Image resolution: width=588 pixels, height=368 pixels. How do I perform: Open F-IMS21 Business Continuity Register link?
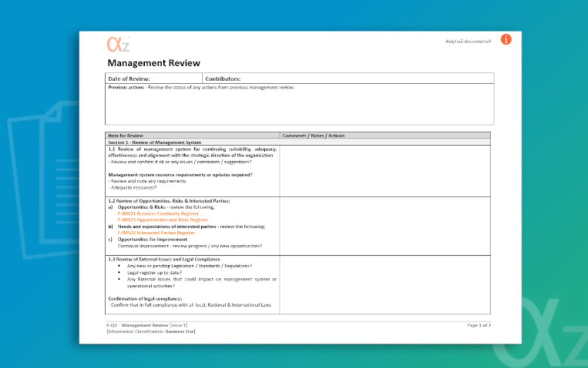158,214
